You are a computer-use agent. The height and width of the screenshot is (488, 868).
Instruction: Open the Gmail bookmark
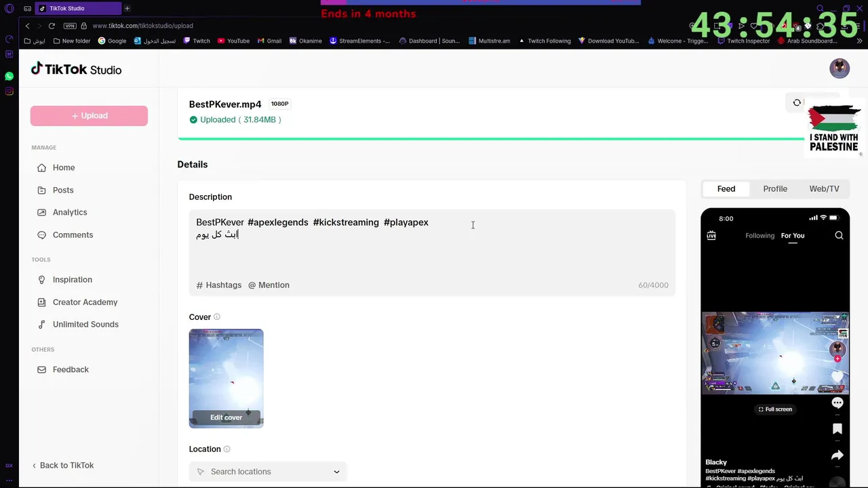(269, 41)
